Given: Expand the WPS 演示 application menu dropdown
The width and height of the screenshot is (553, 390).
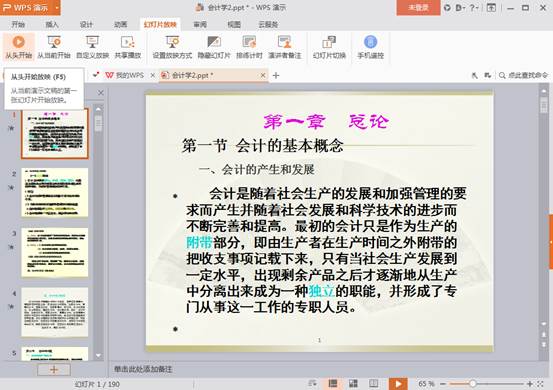Looking at the screenshot, I should point(57,7).
